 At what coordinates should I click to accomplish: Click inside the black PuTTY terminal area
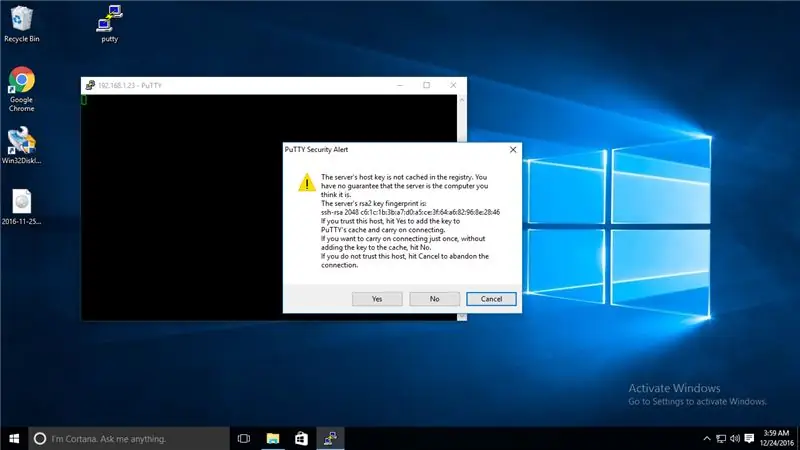(181, 207)
